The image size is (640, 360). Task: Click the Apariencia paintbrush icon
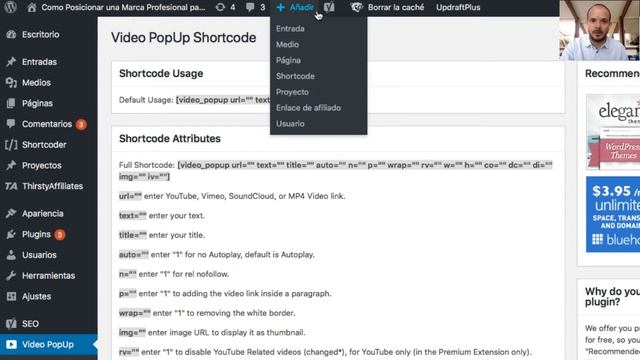(x=11, y=213)
